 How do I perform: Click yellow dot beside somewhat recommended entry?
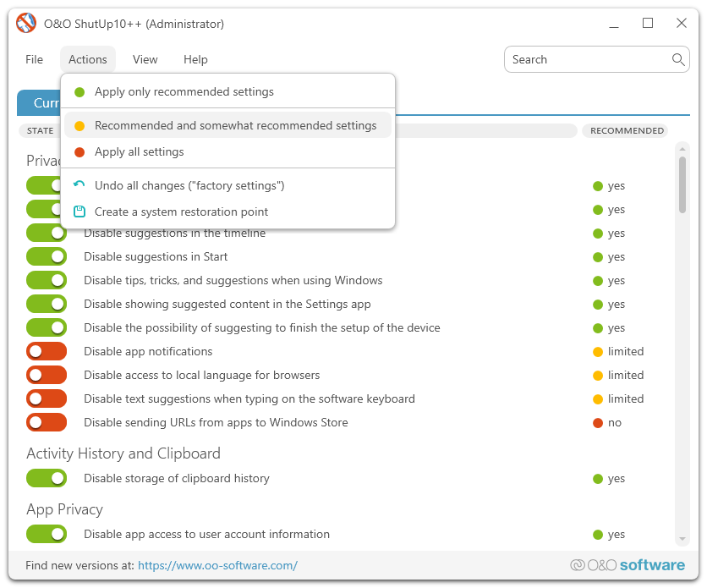[79, 126]
